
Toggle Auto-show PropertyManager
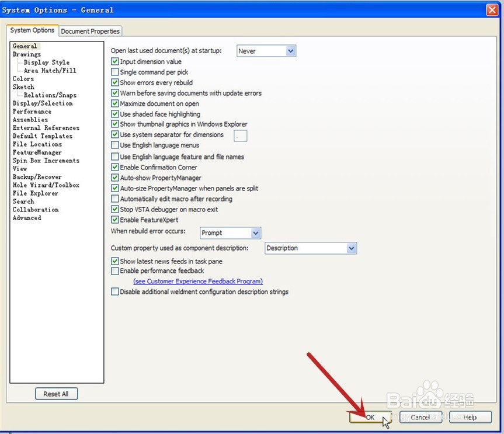(x=114, y=178)
